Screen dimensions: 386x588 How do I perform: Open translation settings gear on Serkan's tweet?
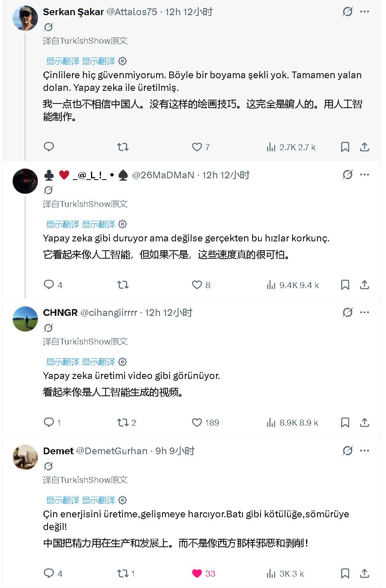point(122,61)
